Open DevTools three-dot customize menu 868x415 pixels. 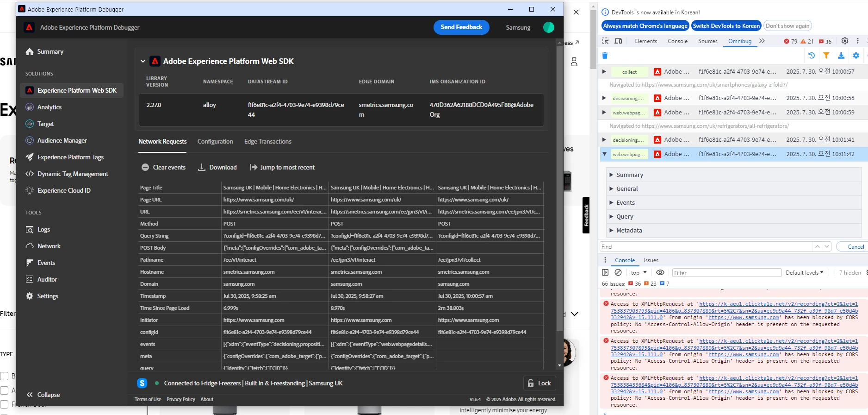click(x=858, y=41)
